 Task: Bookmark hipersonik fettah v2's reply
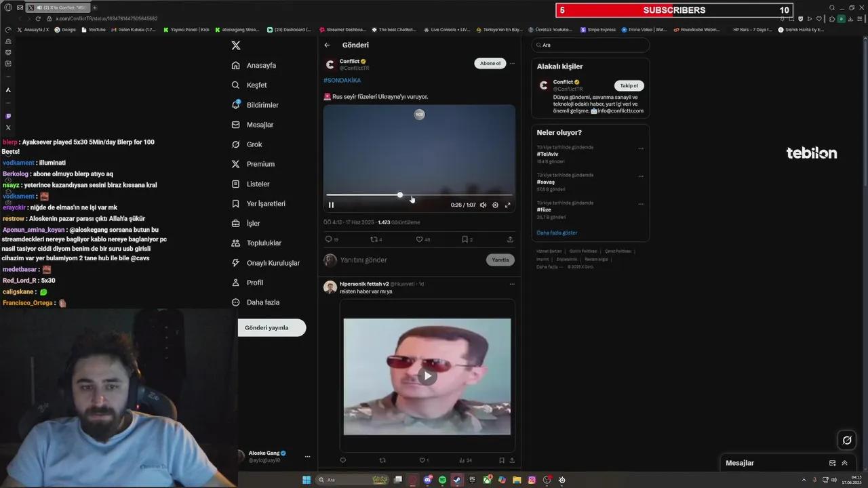(502, 460)
